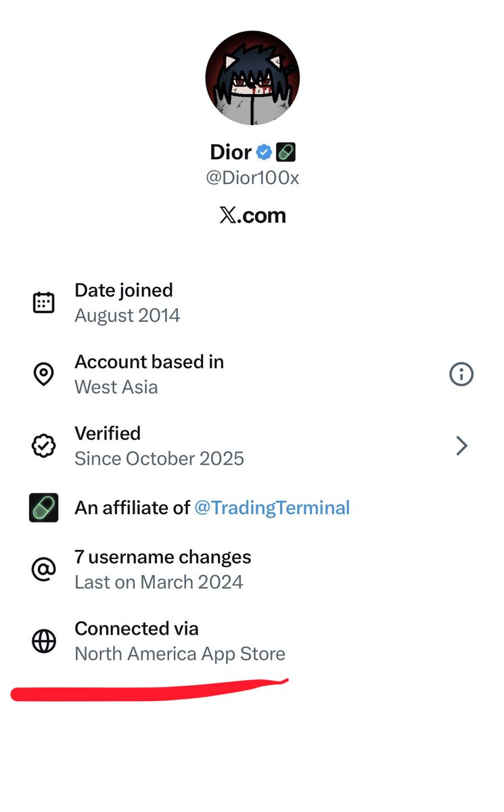Screen dimensions: 504x812
Task: Tap the globe icon for Connected via
Action: tap(44, 641)
